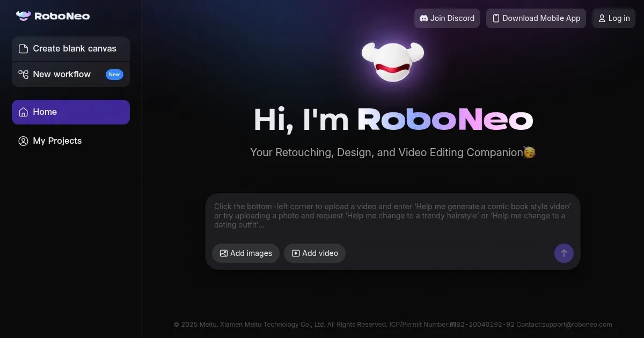Click the Log in text label

pyautogui.click(x=619, y=18)
